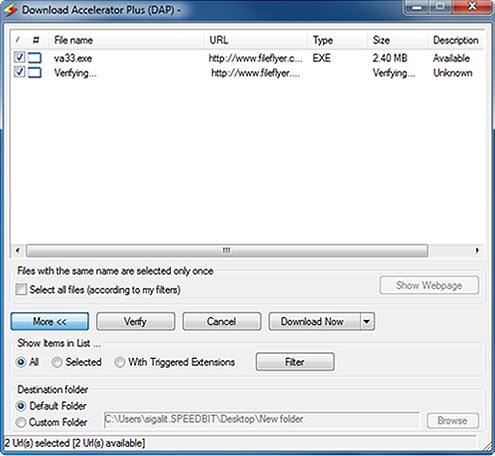The image size is (495, 456).
Task: Collapse options with the More << button
Action: [x=50, y=321]
